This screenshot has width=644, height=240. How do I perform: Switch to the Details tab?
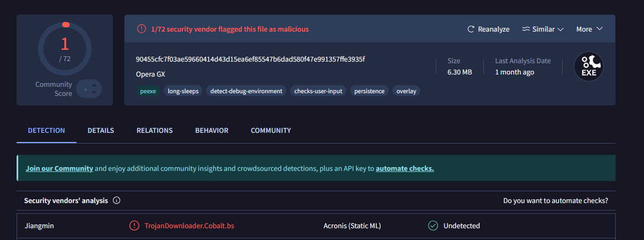101,130
